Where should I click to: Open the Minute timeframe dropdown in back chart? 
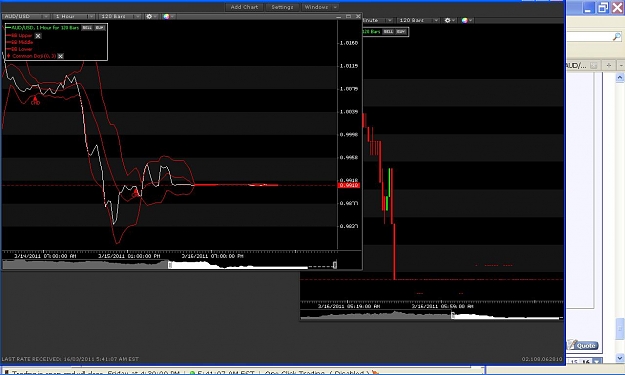377,20
